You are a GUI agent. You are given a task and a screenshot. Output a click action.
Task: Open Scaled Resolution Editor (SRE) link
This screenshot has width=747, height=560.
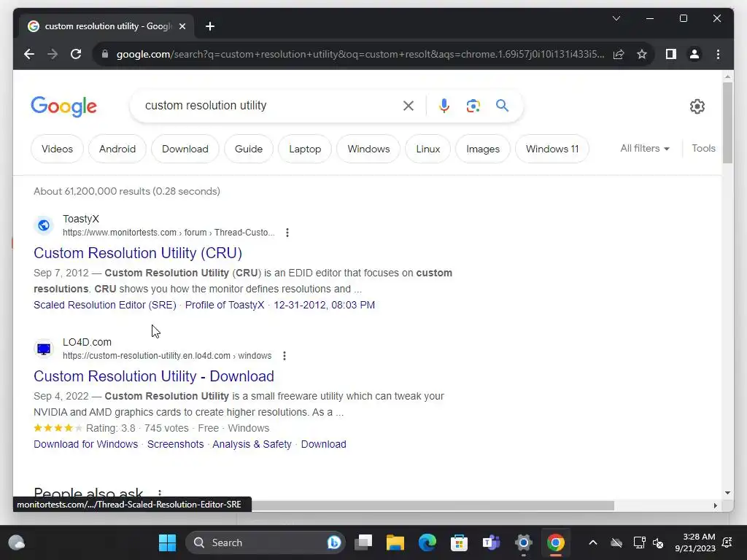pos(105,305)
